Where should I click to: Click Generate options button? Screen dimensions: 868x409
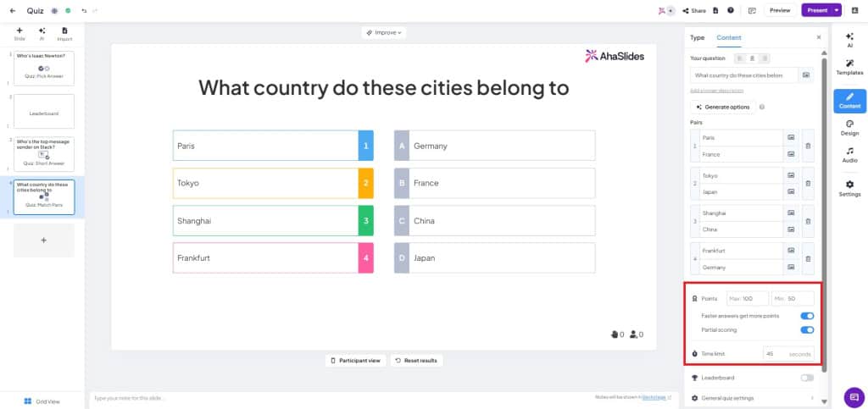coord(723,107)
